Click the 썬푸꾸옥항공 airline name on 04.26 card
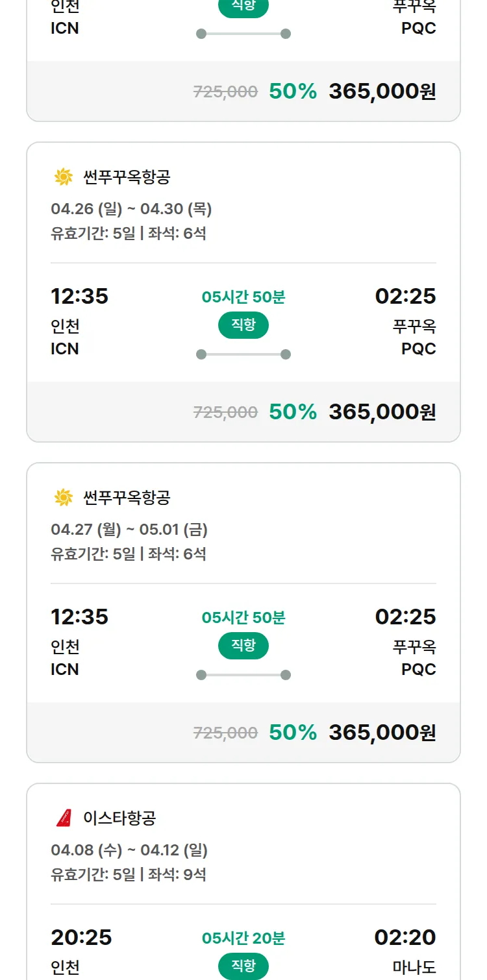 127,177
